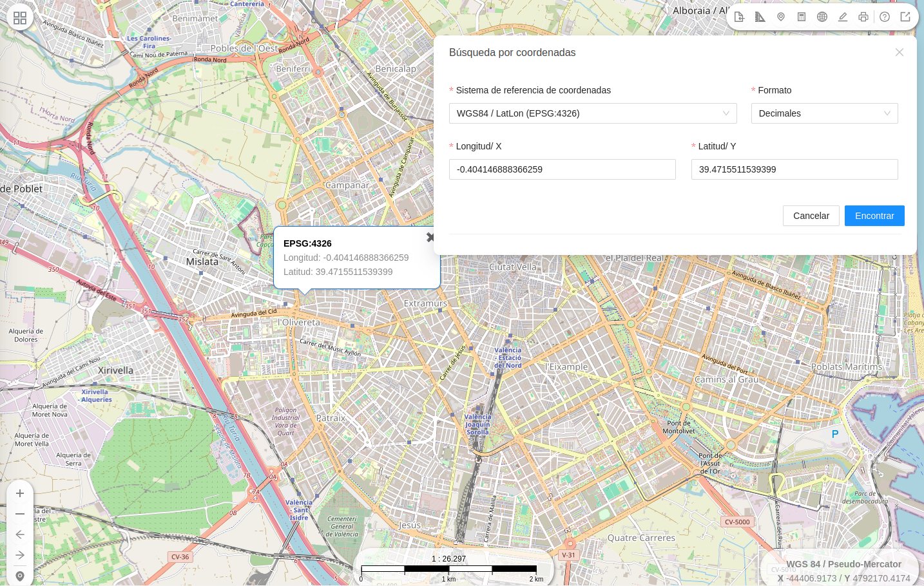The width and height of the screenshot is (924, 586).
Task: Open the help question mark icon
Action: click(885, 17)
